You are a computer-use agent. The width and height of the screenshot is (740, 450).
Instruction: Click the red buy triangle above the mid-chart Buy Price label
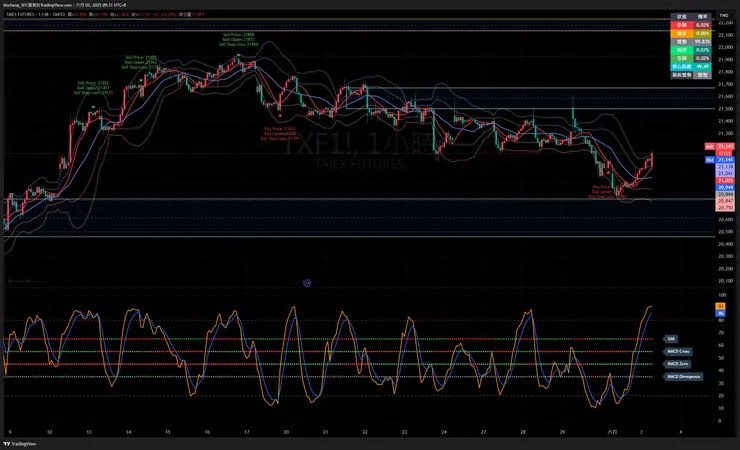point(280,115)
